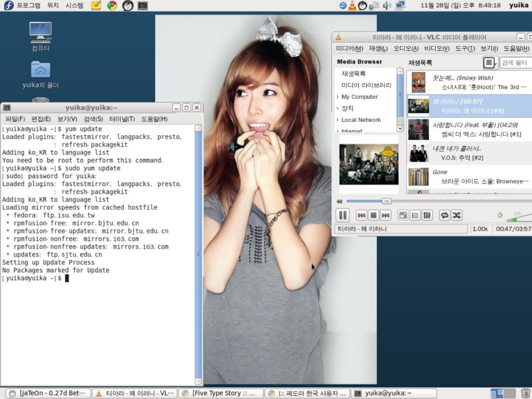Image resolution: width=532 pixels, height=399 pixels.
Task: Select 재생목록 in Media Browser tree
Action: point(354,74)
